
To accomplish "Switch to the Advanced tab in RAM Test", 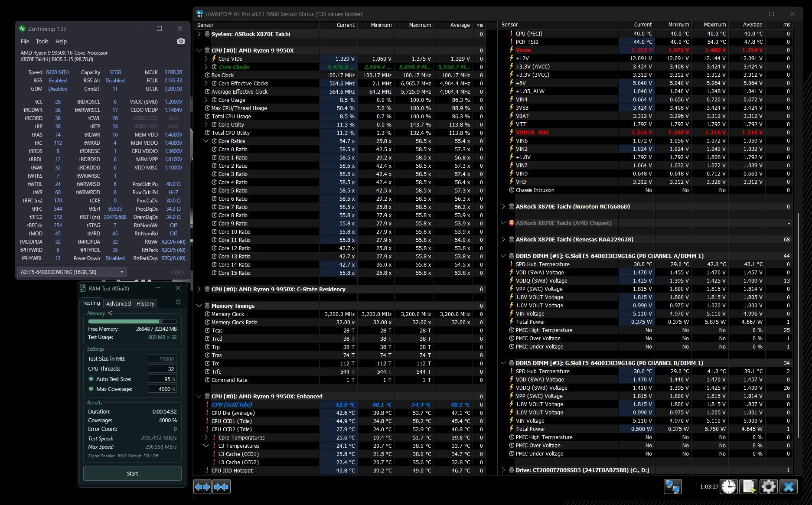I will 118,303.
